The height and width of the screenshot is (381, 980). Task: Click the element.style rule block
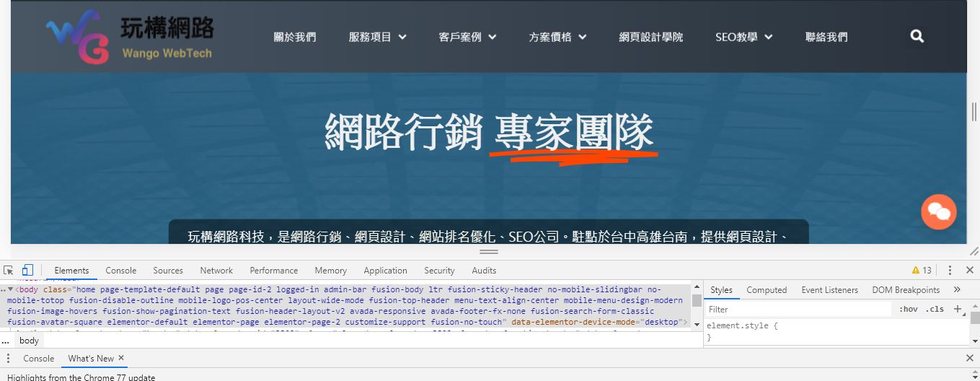pyautogui.click(x=836, y=331)
